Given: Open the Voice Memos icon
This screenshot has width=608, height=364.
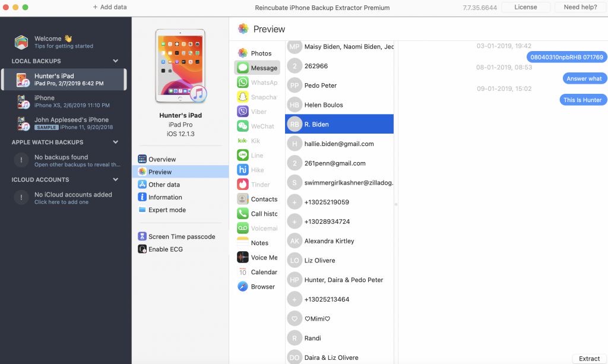Looking at the screenshot, I should pos(243,257).
